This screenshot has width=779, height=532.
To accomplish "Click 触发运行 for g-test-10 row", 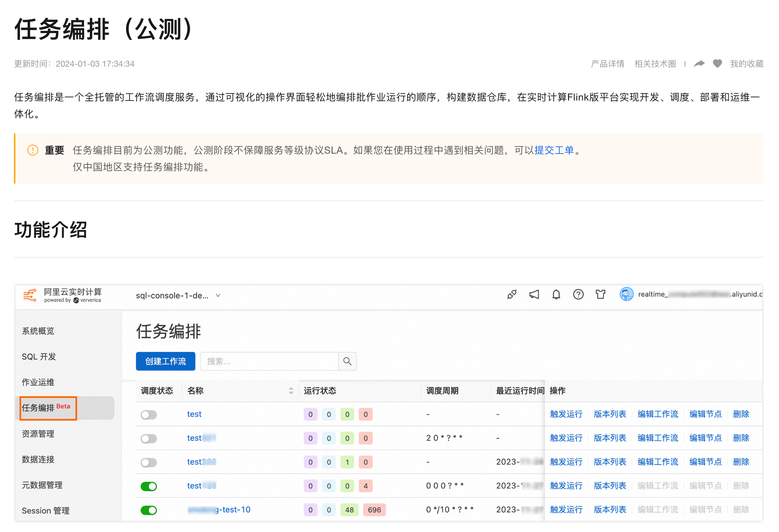I will 566,510.
